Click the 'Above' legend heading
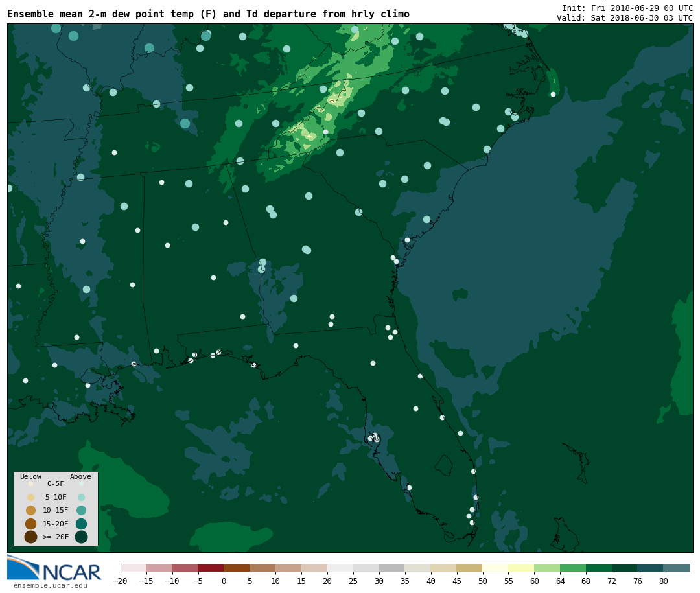This screenshot has height=593, width=700. (80, 476)
